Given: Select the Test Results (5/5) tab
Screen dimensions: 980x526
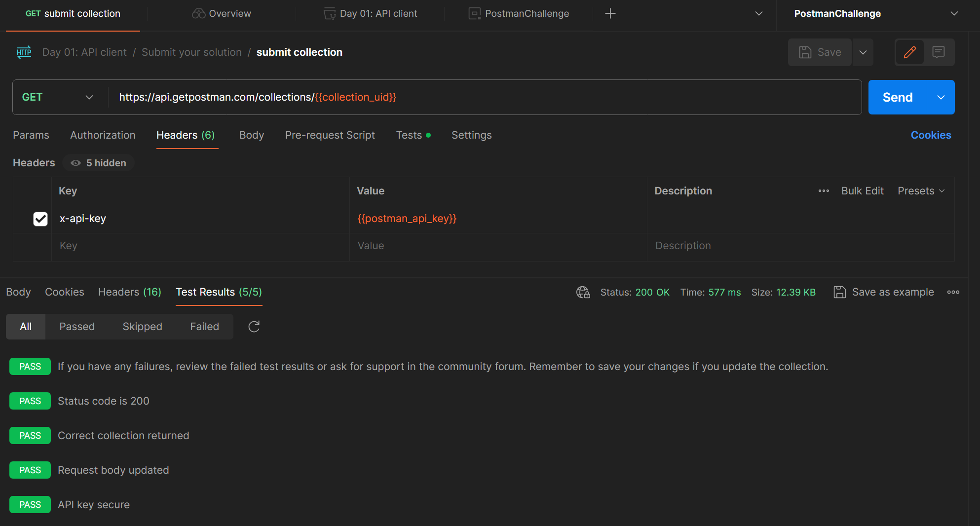Looking at the screenshot, I should click(x=219, y=292).
